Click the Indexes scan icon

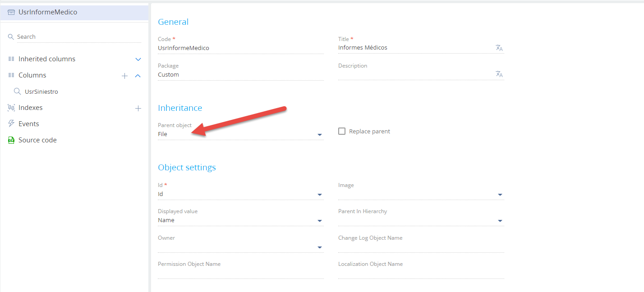[x=11, y=108]
